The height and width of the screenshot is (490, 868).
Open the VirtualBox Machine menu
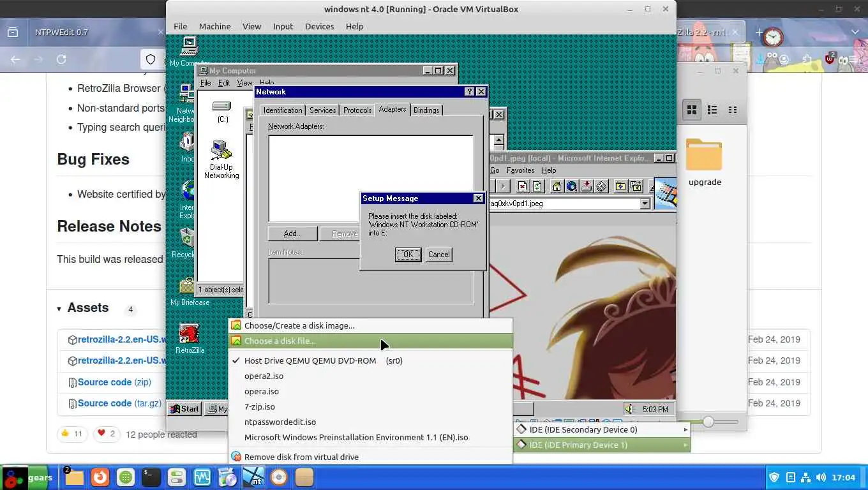pos(214,26)
